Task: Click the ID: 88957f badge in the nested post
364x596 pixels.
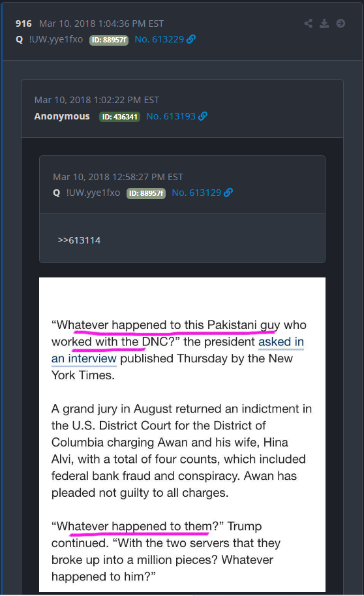Action: (146, 193)
